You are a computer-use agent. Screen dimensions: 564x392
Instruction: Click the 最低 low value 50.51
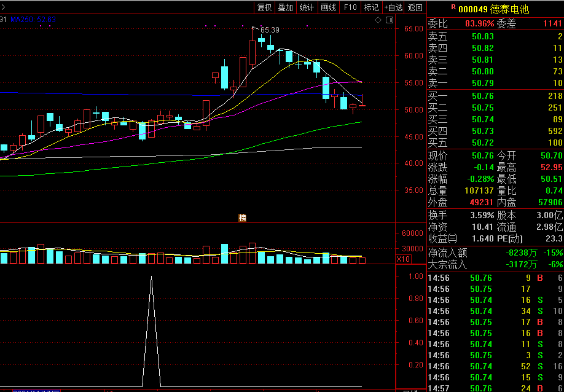[552, 179]
